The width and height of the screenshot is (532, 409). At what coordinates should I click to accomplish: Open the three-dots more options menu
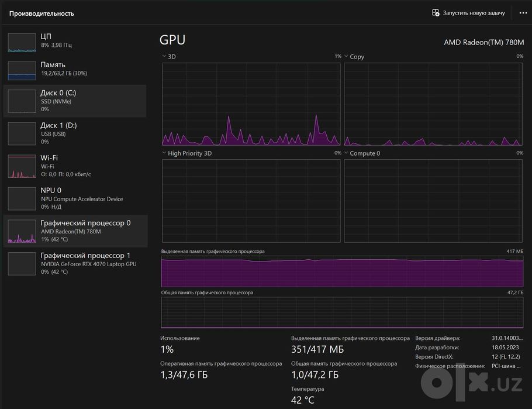pos(523,13)
